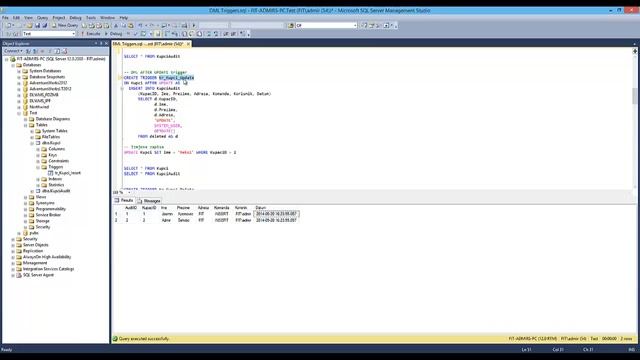This screenshot has width=640, height=360.
Task: Collapse the Triggers folder node
Action: pyautogui.click(x=38, y=167)
